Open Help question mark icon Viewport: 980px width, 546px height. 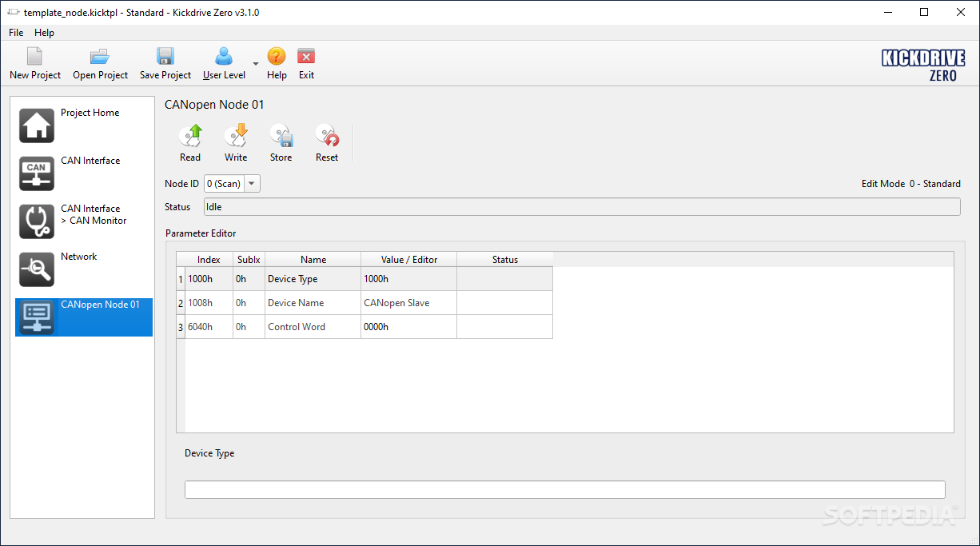277,56
